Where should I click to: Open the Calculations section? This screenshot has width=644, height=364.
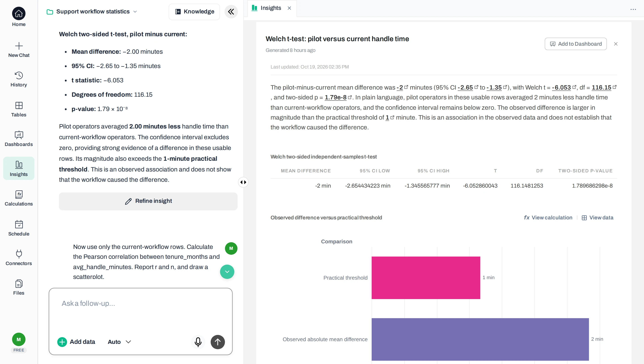click(19, 198)
